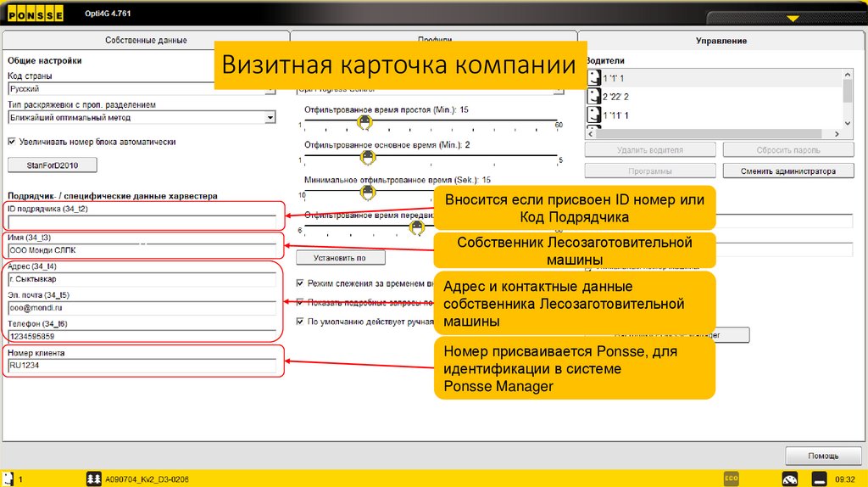The image size is (868, 487).
Task: Click file name A090704_Kv2_D3-0206 in status bar
Action: [147, 479]
